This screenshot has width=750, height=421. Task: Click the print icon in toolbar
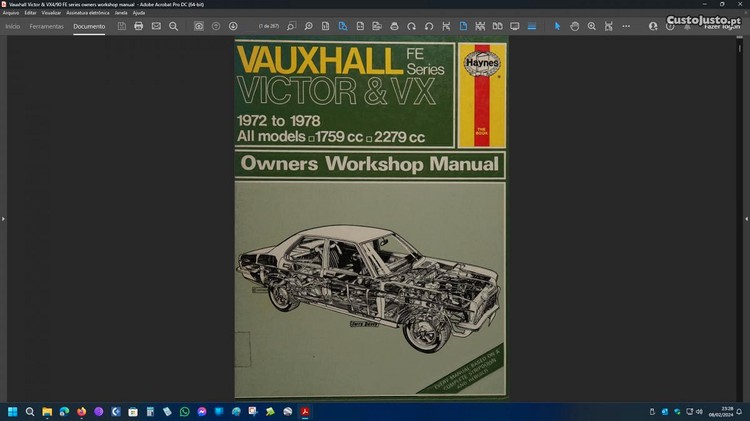[x=139, y=26]
